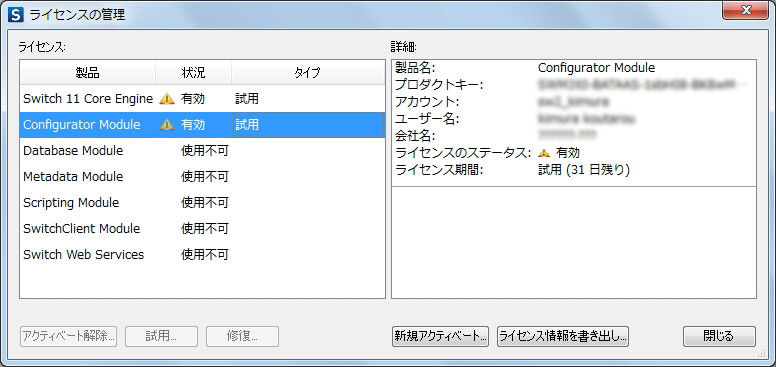Screen dimensions: 776x367
Task: Click 使用不可 status of Switch Web Services
Action: (205, 254)
